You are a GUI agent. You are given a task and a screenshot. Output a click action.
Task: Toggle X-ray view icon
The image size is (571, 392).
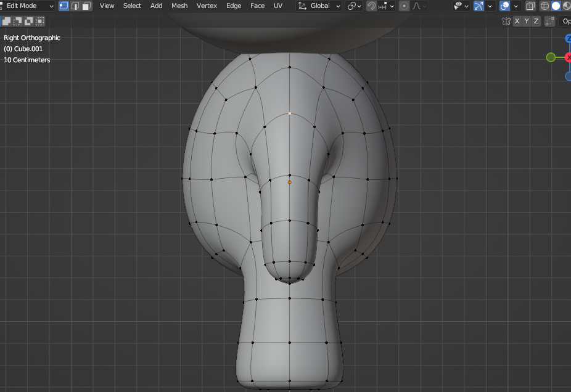[531, 6]
